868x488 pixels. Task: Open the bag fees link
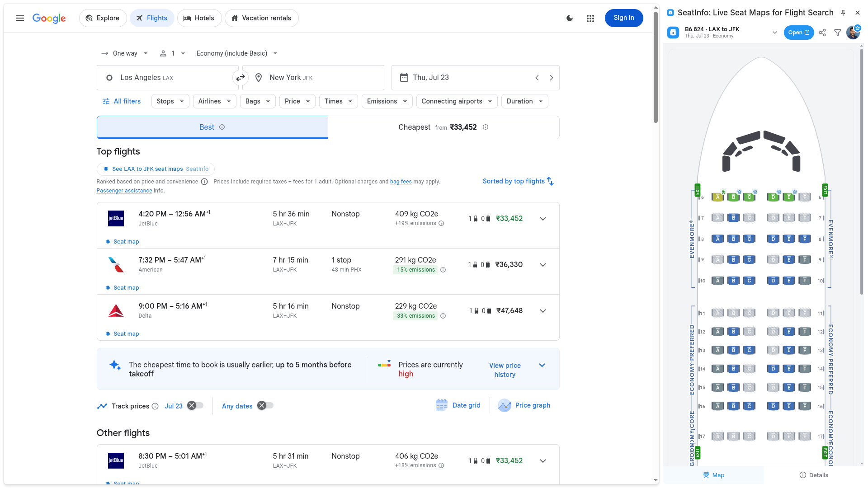point(401,182)
